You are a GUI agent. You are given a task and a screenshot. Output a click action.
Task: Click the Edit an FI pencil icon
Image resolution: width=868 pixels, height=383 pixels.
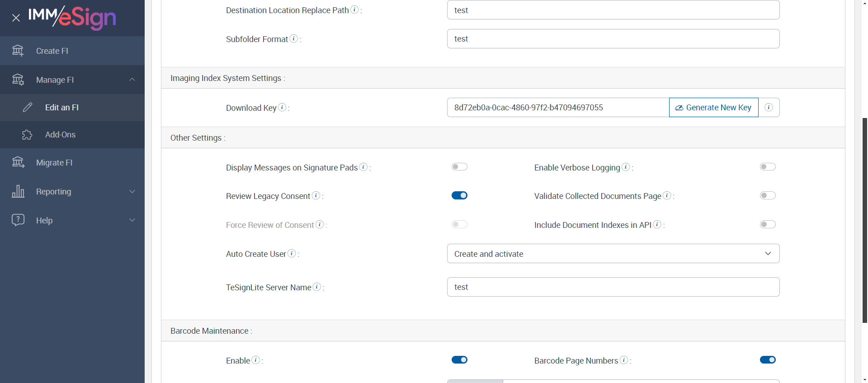click(28, 108)
